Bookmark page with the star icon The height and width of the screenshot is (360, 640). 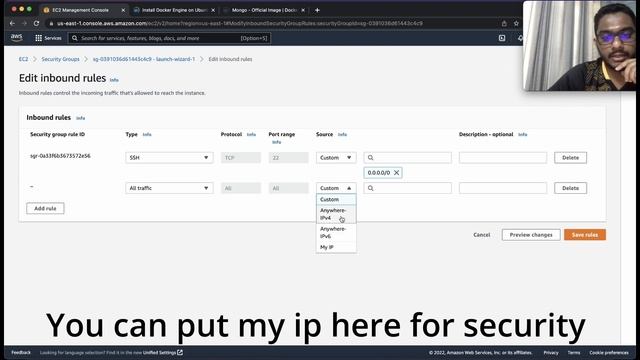pyautogui.click(x=516, y=24)
